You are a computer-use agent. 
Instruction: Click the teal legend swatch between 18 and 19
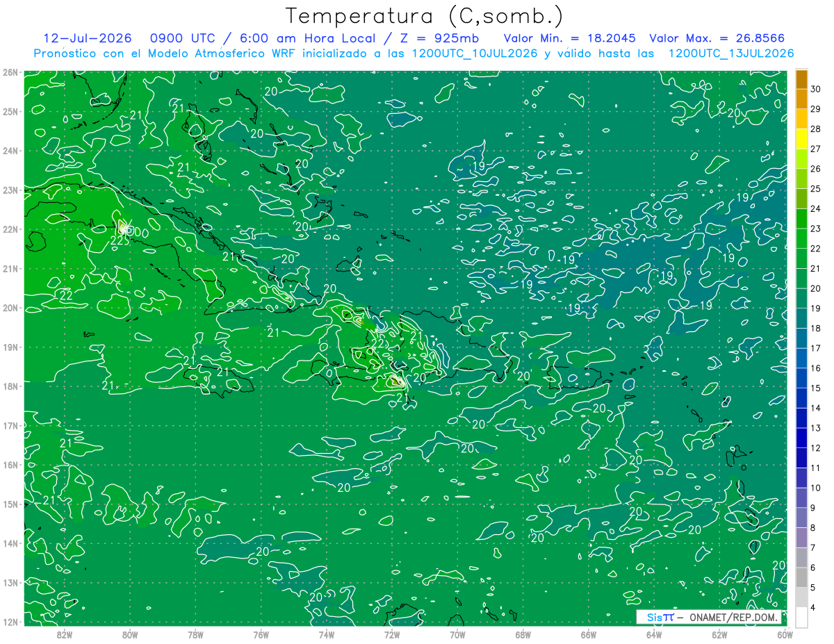coord(801,318)
